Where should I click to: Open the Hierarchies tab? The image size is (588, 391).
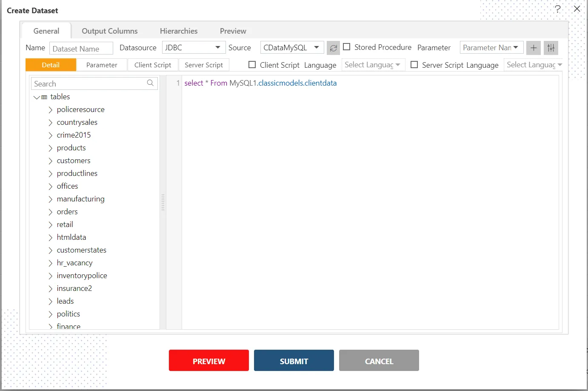[x=179, y=31]
